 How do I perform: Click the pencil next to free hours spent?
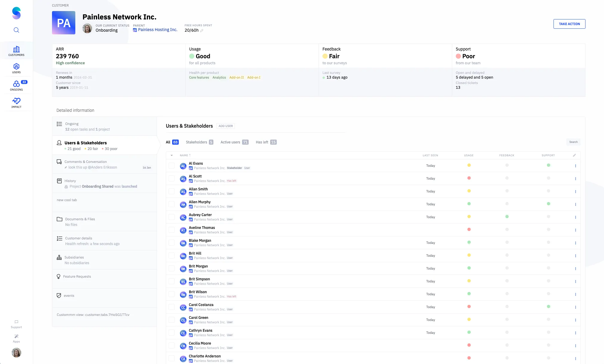(x=202, y=30)
